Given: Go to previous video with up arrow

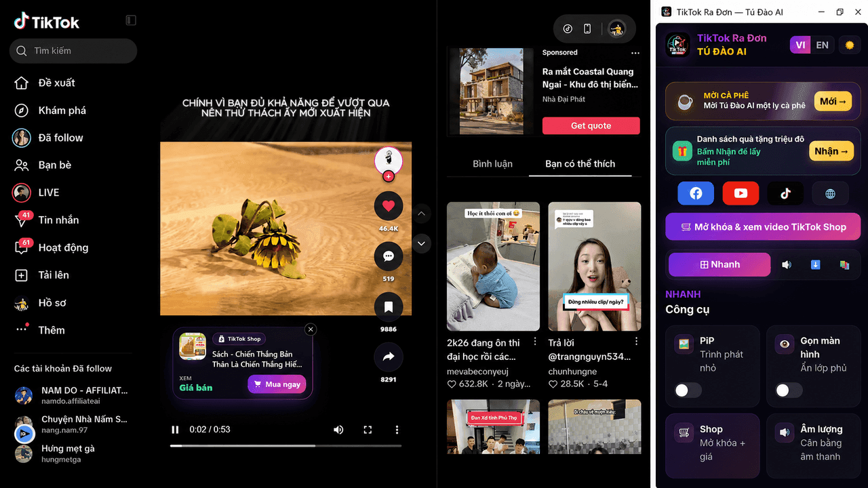Looking at the screenshot, I should tap(421, 213).
